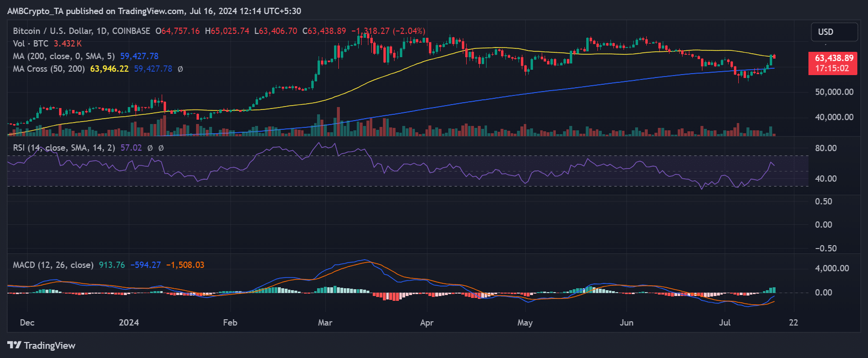Screen dimensions: 868x358
Task: Click the MA 200 value 59,427.78
Action: (139, 56)
